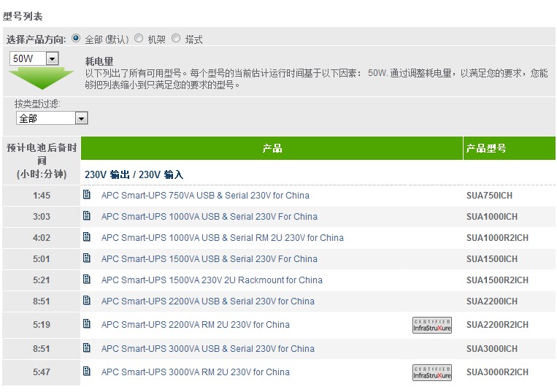Open document icon for SUA3000R2ICH row
The width and height of the screenshot is (557, 392).
pos(87,371)
